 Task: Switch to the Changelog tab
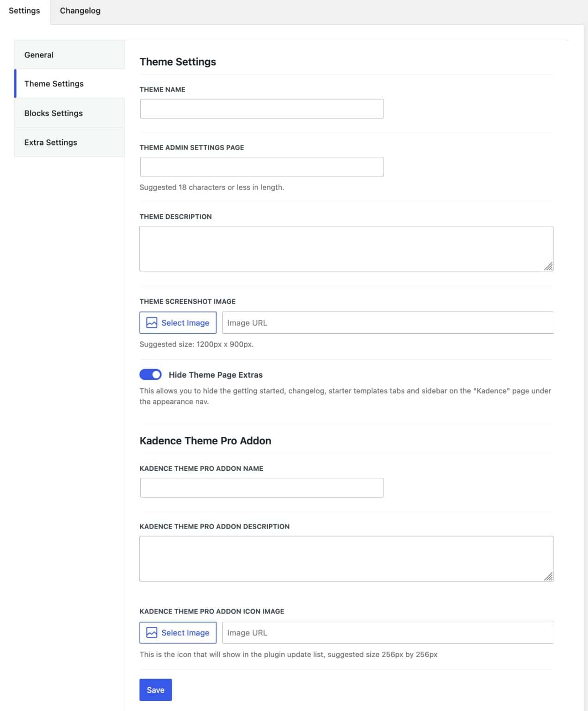[80, 10]
